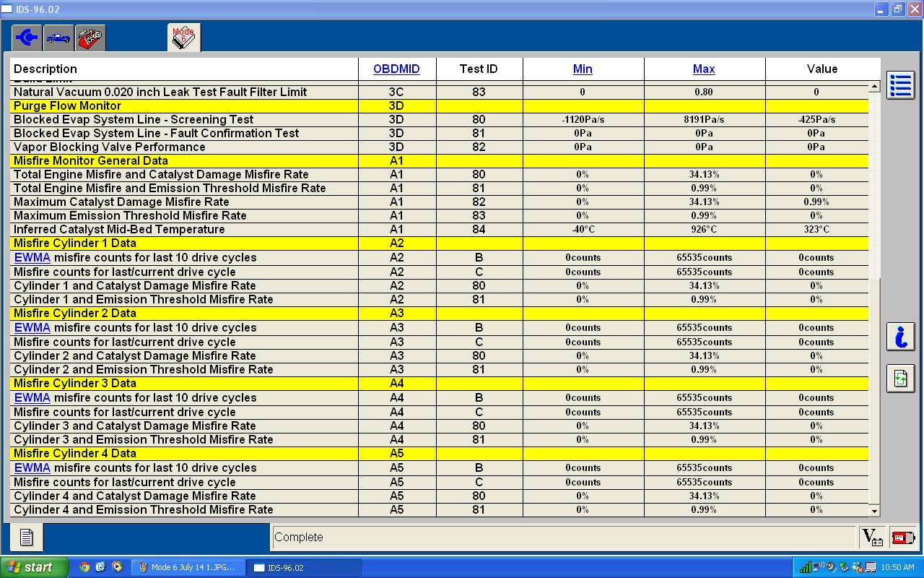Click the document log icon at the lower left
This screenshot has width=924, height=578.
tap(27, 537)
